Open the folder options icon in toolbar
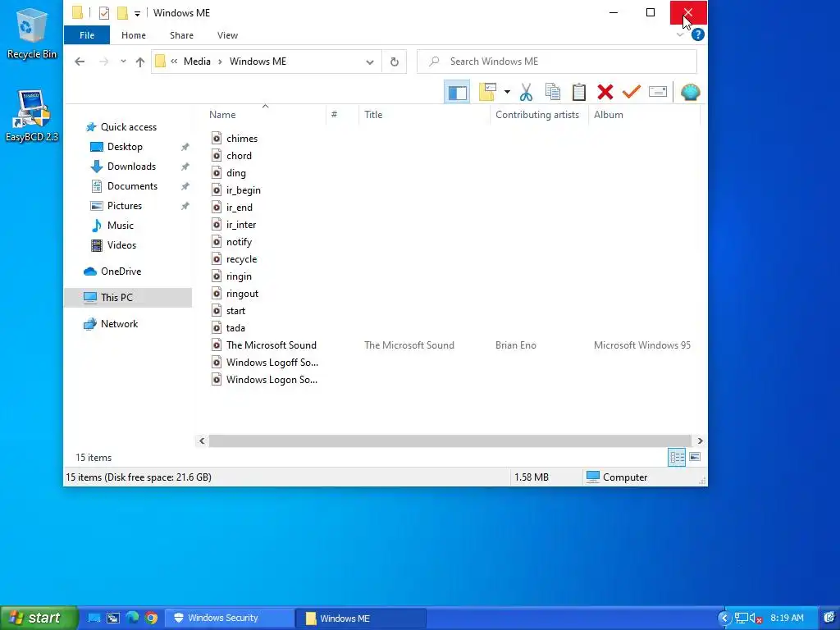The width and height of the screenshot is (840, 630). (x=487, y=92)
